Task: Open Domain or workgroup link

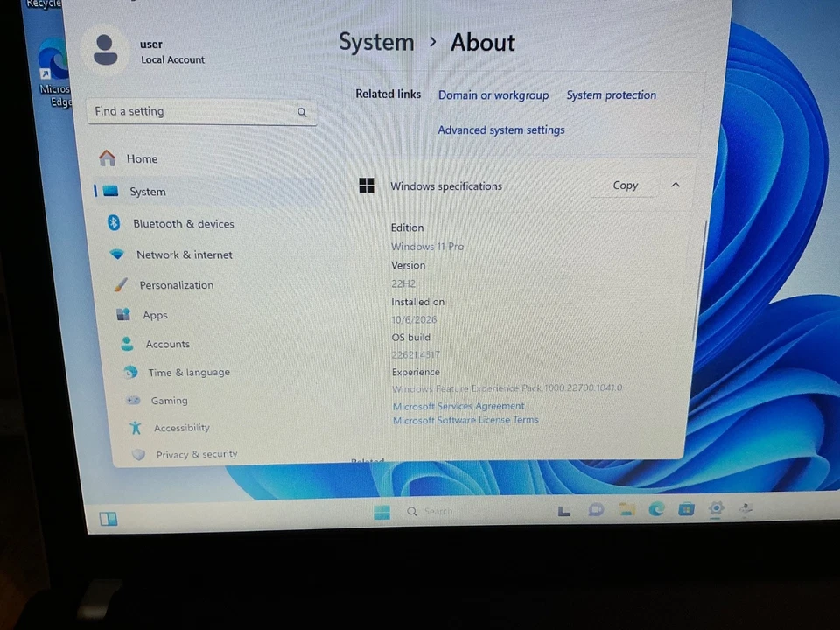Action: pyautogui.click(x=493, y=94)
